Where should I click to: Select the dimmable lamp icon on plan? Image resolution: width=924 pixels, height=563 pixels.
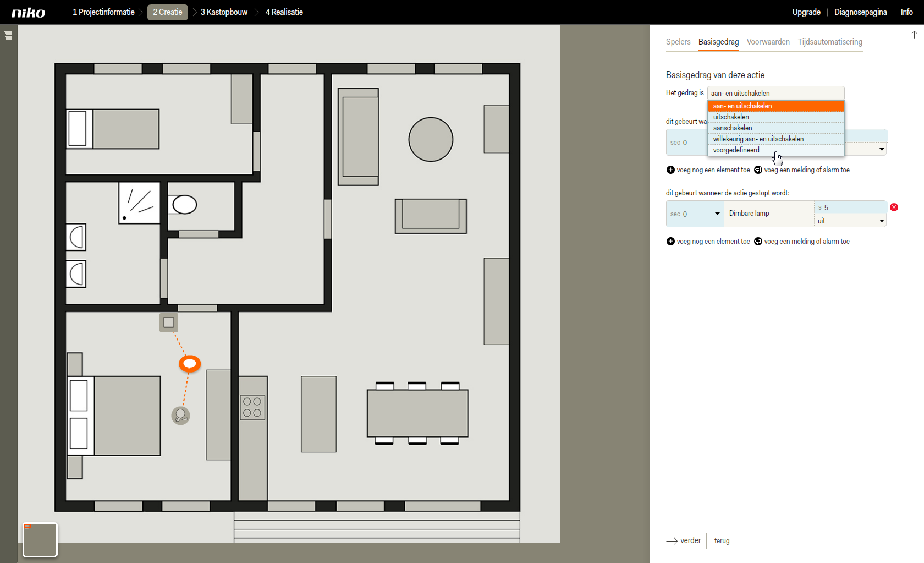click(180, 416)
